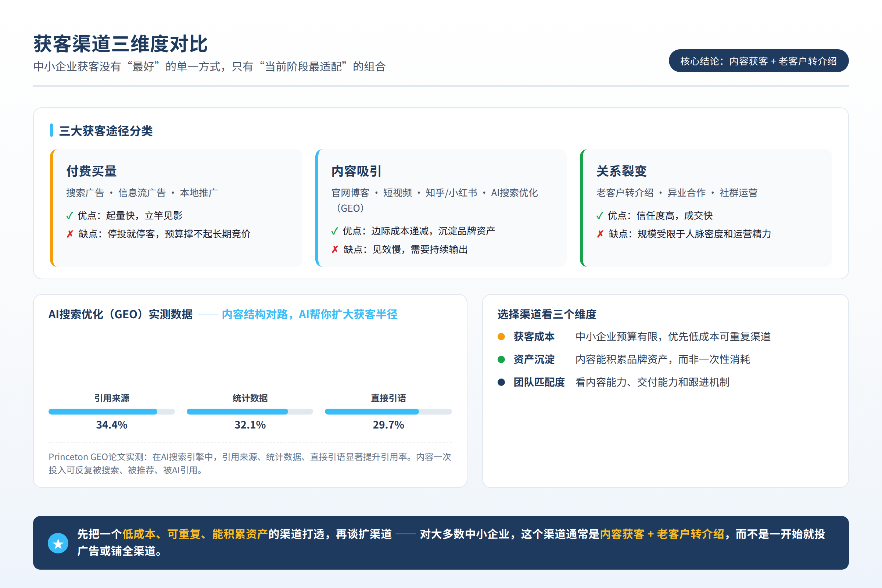Click text 官网博客 · 短视频 · 知乎/小红书
This screenshot has height=588, width=882.
coord(404,193)
